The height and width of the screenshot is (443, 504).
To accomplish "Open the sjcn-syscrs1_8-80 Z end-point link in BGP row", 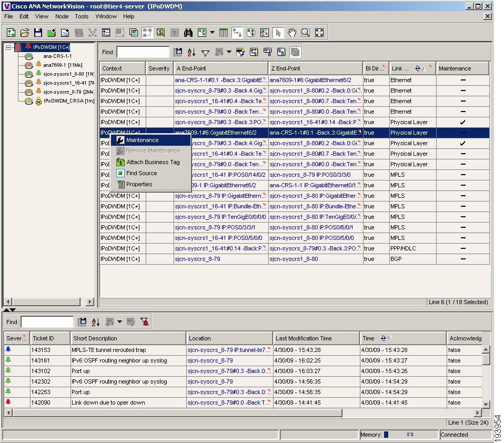I will click(294, 259).
